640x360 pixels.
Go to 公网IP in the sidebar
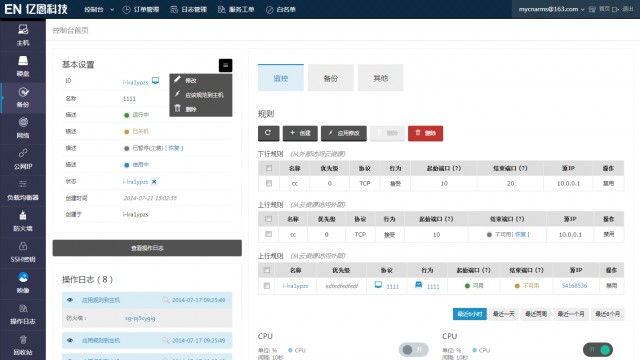point(23,159)
